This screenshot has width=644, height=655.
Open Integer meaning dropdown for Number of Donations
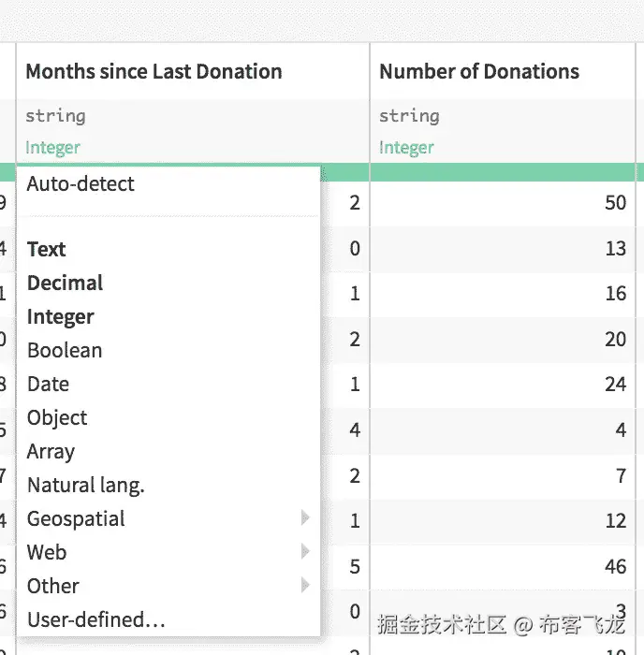tap(406, 148)
